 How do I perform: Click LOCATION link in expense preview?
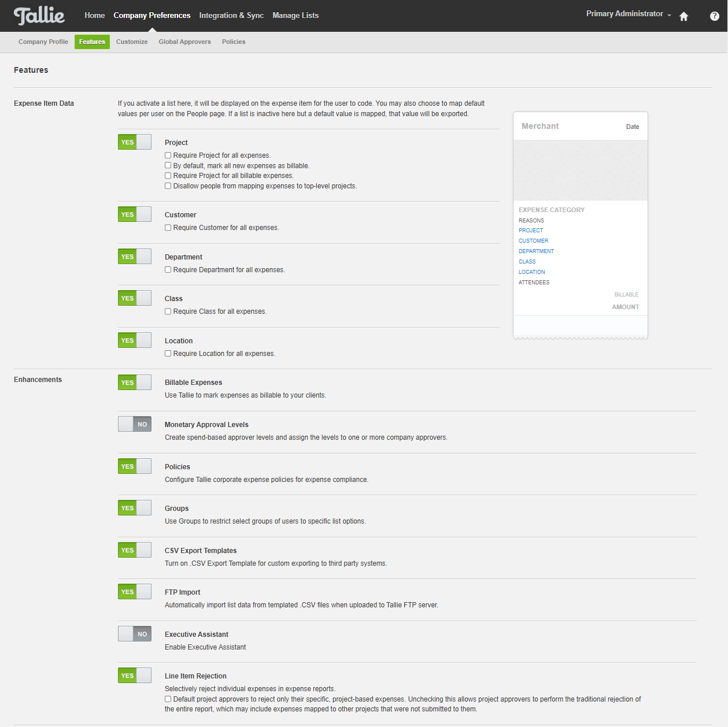coord(531,272)
